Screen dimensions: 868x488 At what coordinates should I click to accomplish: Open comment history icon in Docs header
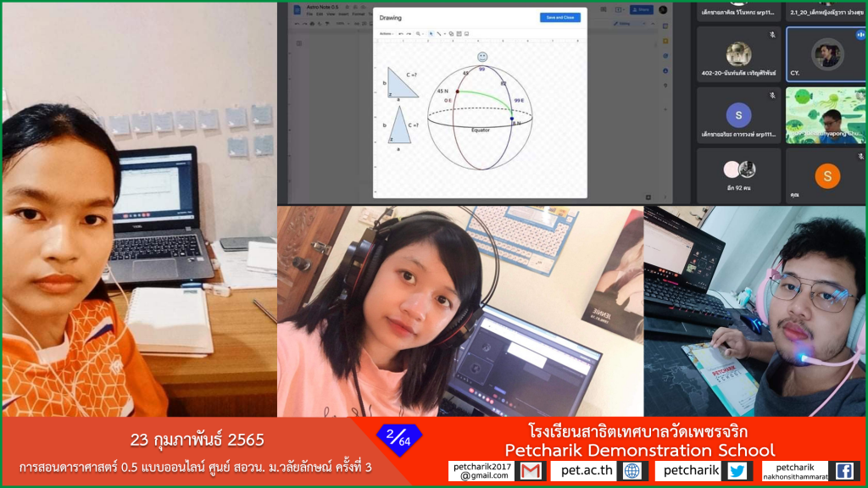click(x=604, y=9)
